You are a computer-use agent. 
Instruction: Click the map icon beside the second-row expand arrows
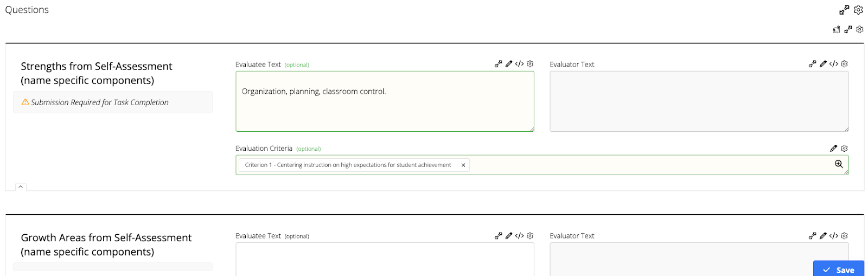[x=837, y=30]
